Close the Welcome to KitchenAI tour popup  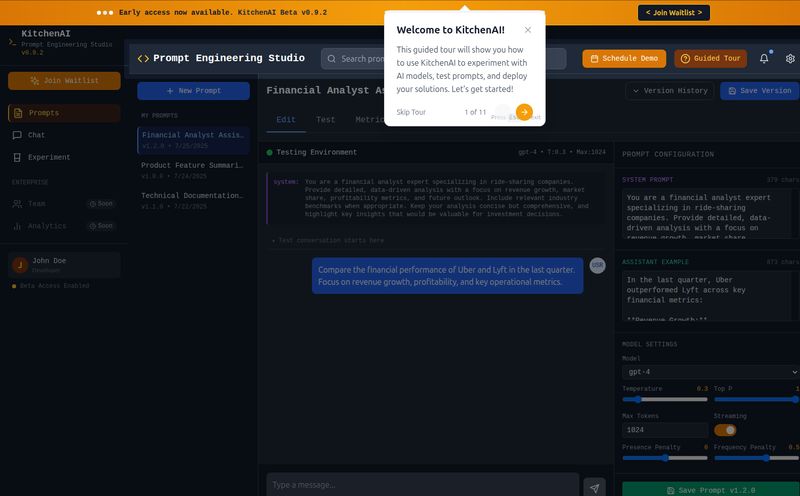point(528,30)
